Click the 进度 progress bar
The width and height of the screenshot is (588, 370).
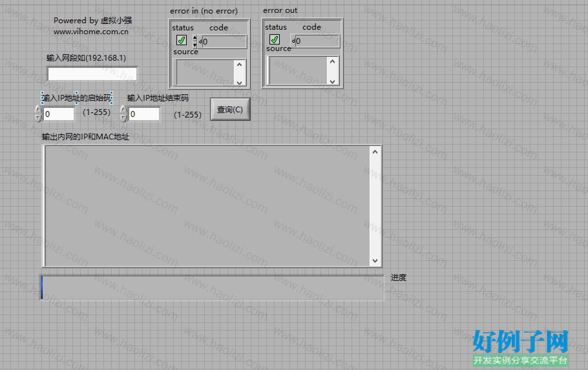click(212, 288)
